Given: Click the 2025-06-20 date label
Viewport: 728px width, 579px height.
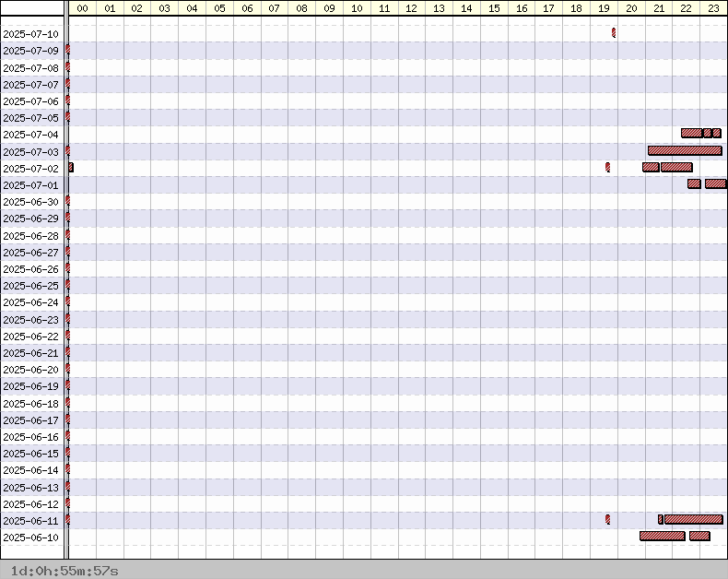Looking at the screenshot, I should pos(30,370).
